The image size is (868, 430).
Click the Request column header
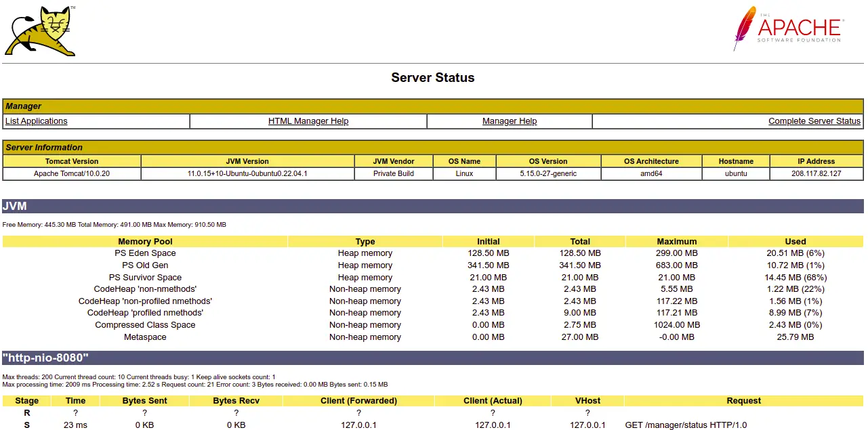pyautogui.click(x=743, y=401)
